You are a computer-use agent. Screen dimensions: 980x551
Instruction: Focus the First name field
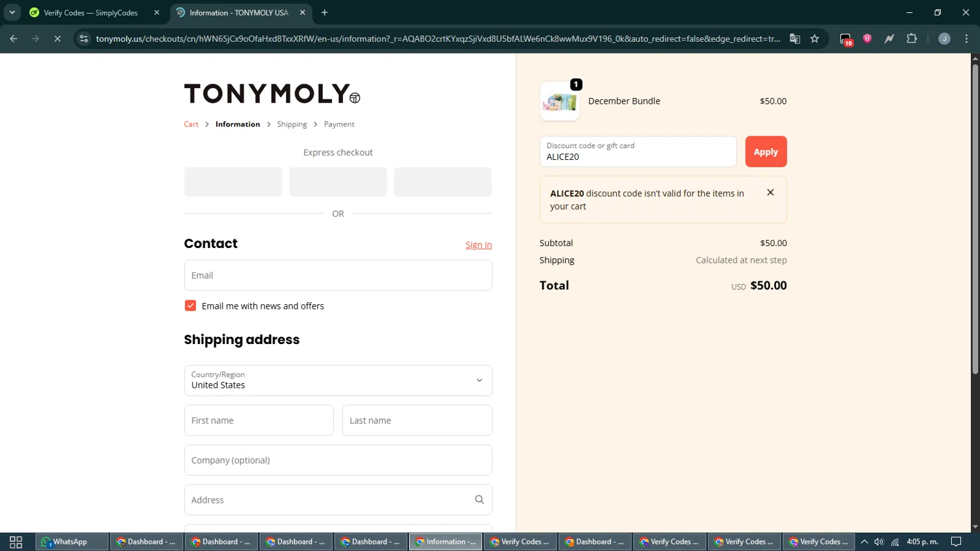click(259, 420)
